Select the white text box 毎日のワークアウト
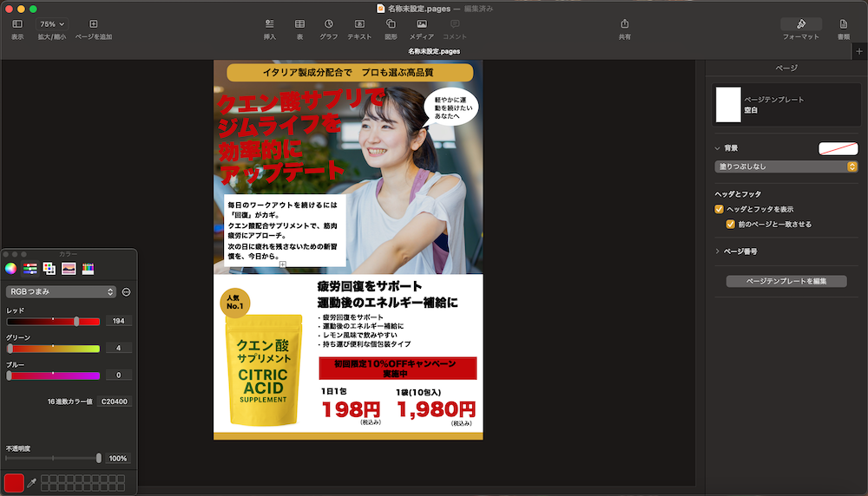The height and width of the screenshot is (496, 868). 285,230
